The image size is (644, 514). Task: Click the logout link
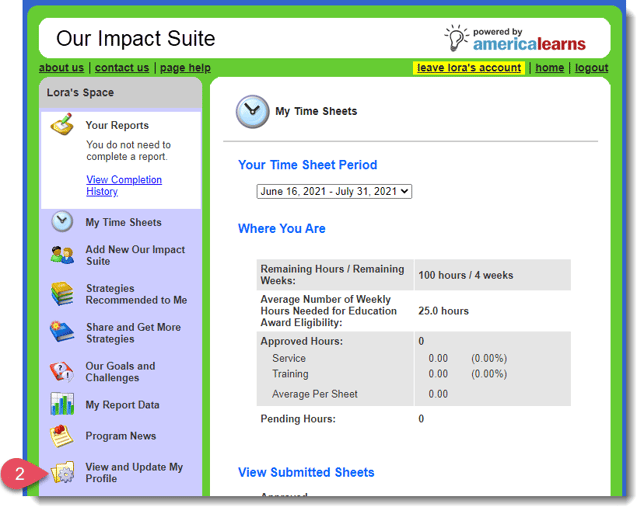coord(591,68)
